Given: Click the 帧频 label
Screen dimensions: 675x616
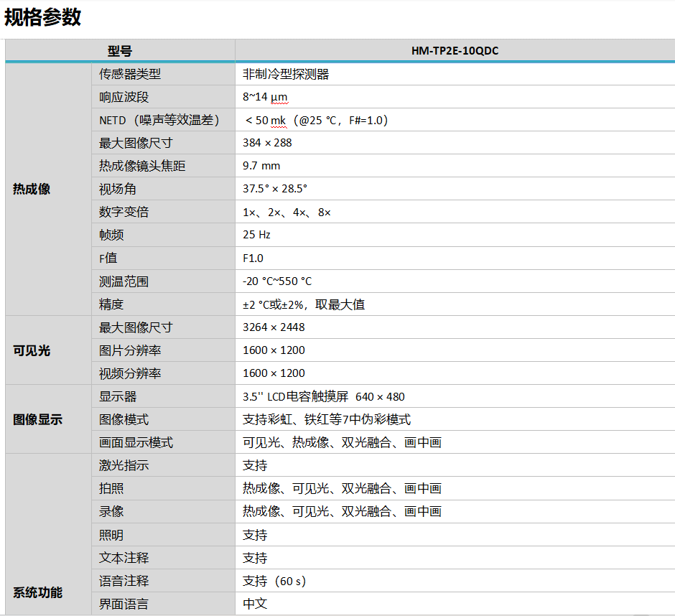Looking at the screenshot, I should [111, 235].
